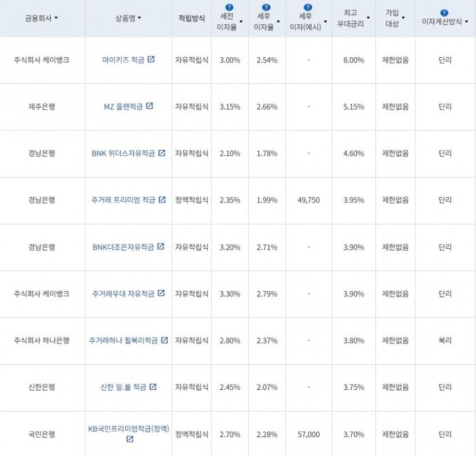Show help tooltip for 세후 이자(예시)
This screenshot has height=456, width=476.
pyautogui.click(x=308, y=7)
